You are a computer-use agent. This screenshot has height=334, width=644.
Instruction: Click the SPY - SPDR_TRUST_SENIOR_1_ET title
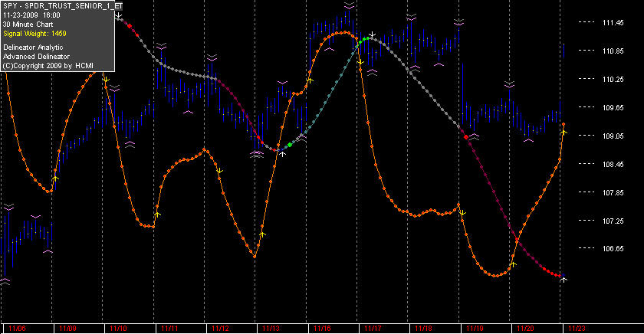click(62, 6)
